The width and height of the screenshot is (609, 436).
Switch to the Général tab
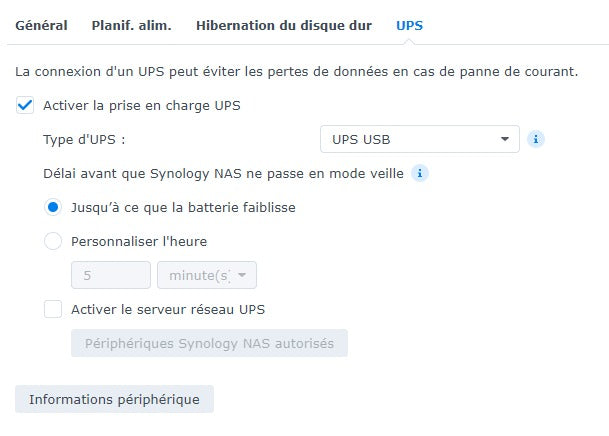point(41,25)
